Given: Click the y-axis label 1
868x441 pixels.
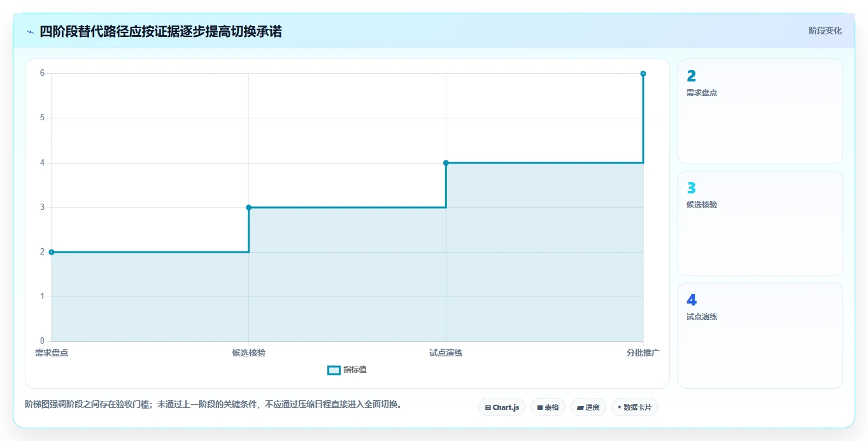Looking at the screenshot, I should click(42, 297).
